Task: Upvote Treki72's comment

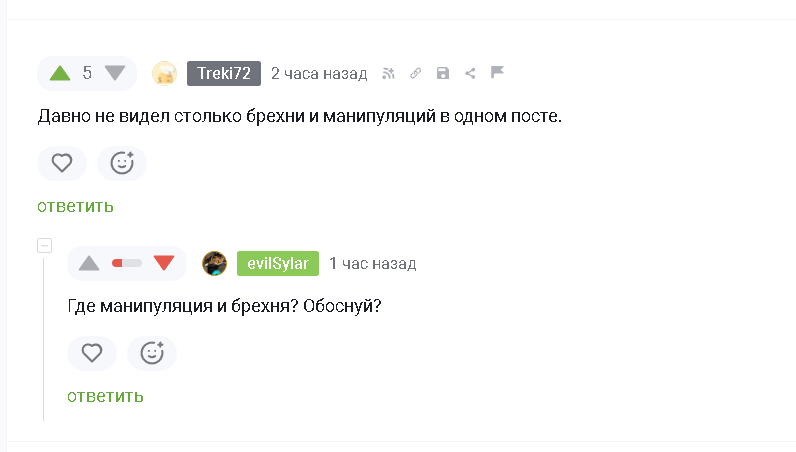Action: [60, 73]
